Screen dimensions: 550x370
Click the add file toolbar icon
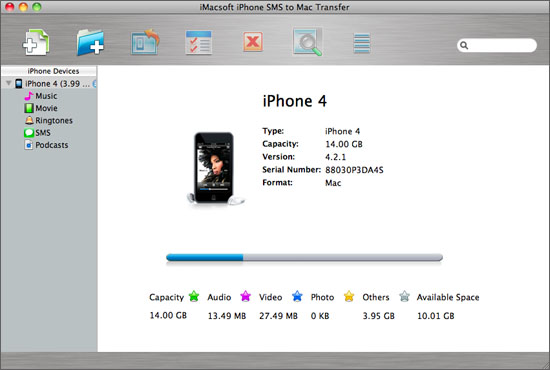[x=36, y=43]
